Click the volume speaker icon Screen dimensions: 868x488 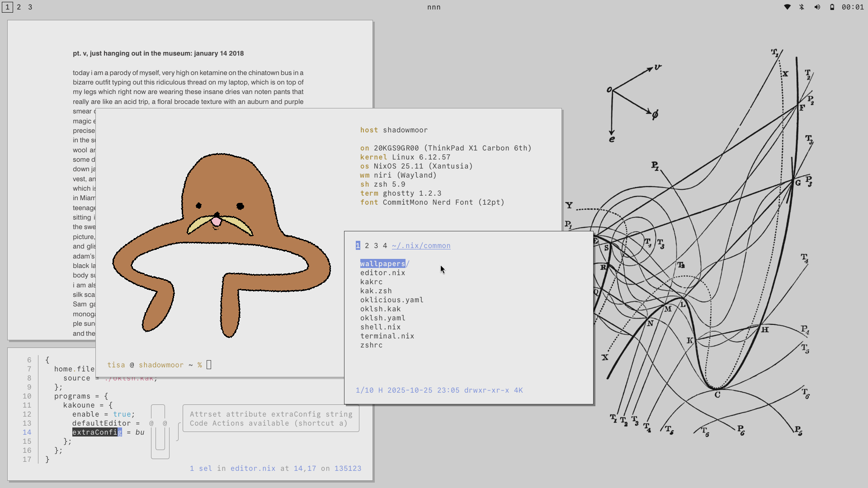(817, 7)
